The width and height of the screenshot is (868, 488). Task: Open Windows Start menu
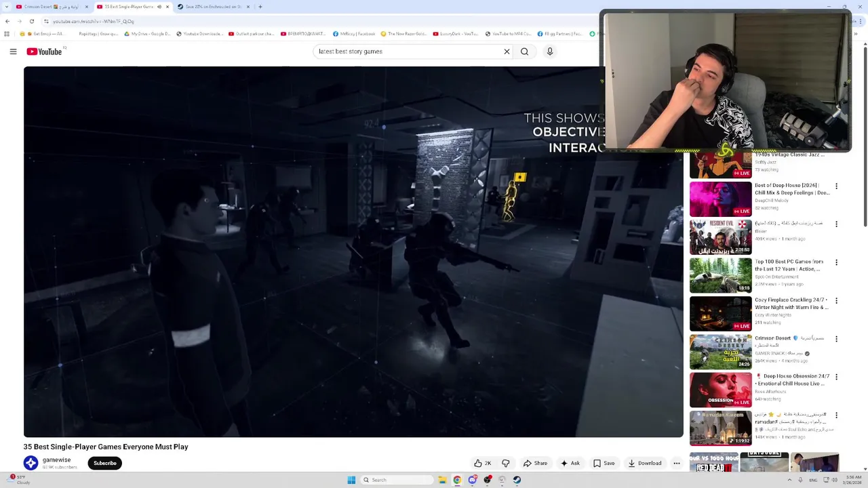(351, 480)
